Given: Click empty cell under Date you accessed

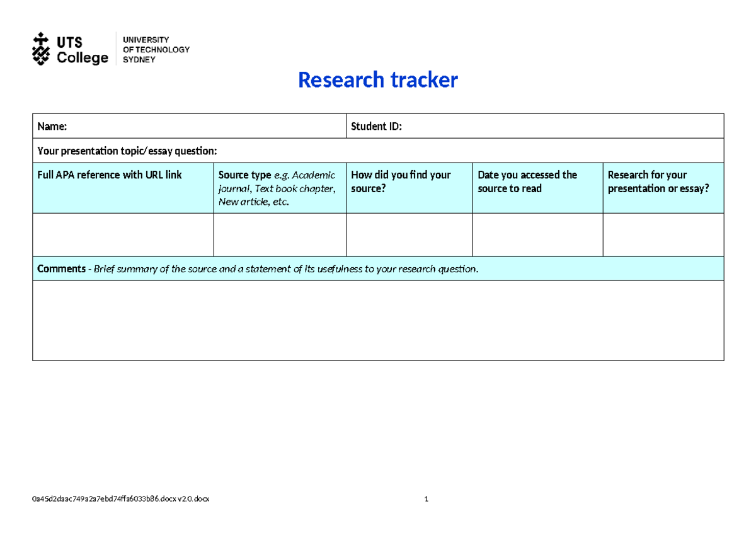Looking at the screenshot, I should pyautogui.click(x=538, y=234).
